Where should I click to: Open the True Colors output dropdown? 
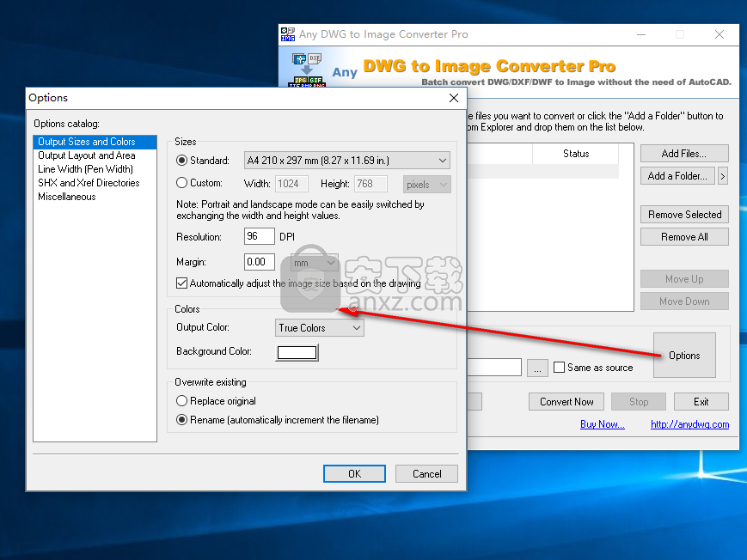coord(320,327)
